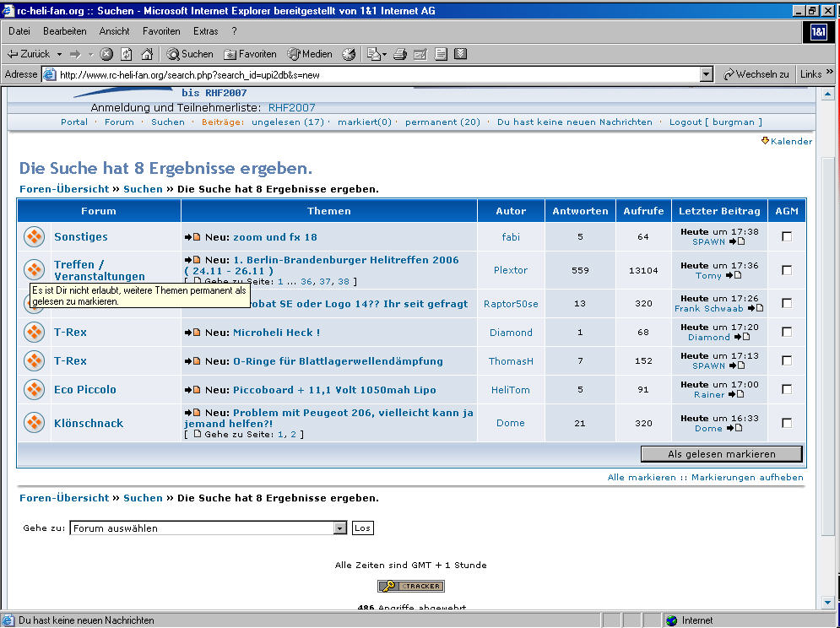Viewport: 840px width, 628px height.
Task: Check the AGM box for Peugeot 206 row
Action: coord(787,423)
